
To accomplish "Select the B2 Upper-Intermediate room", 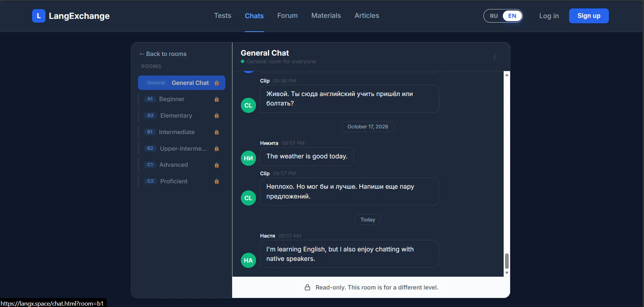I will [x=181, y=149].
